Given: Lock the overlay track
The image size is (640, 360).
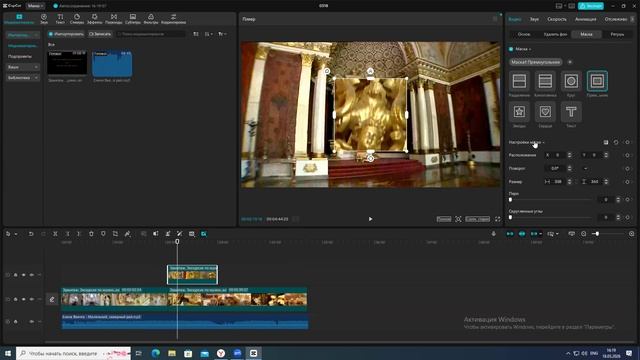Looking at the screenshot, I should click(16, 275).
